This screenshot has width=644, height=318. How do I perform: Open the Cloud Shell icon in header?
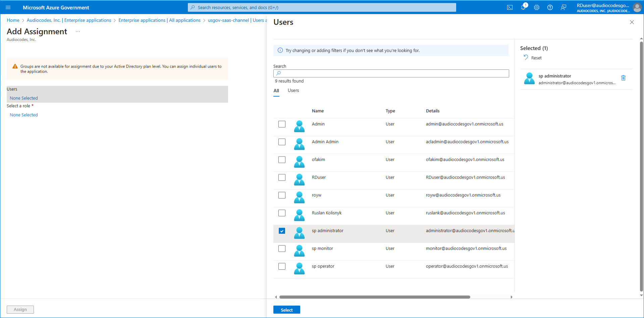pos(509,7)
